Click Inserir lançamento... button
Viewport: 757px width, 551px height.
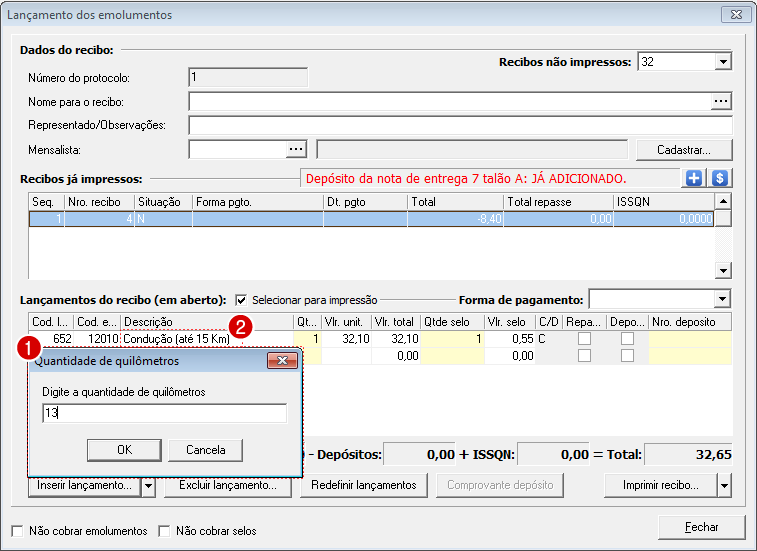tap(85, 486)
